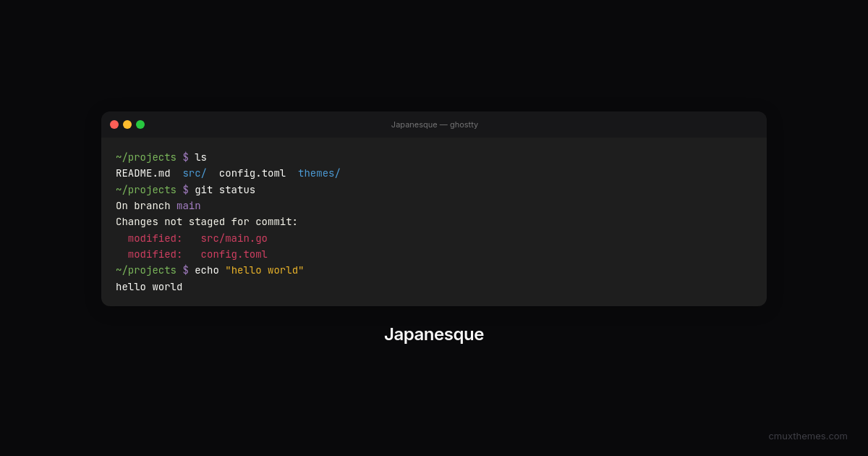Click 'config.toml' in the ls output
This screenshot has height=456, width=868.
(252, 174)
